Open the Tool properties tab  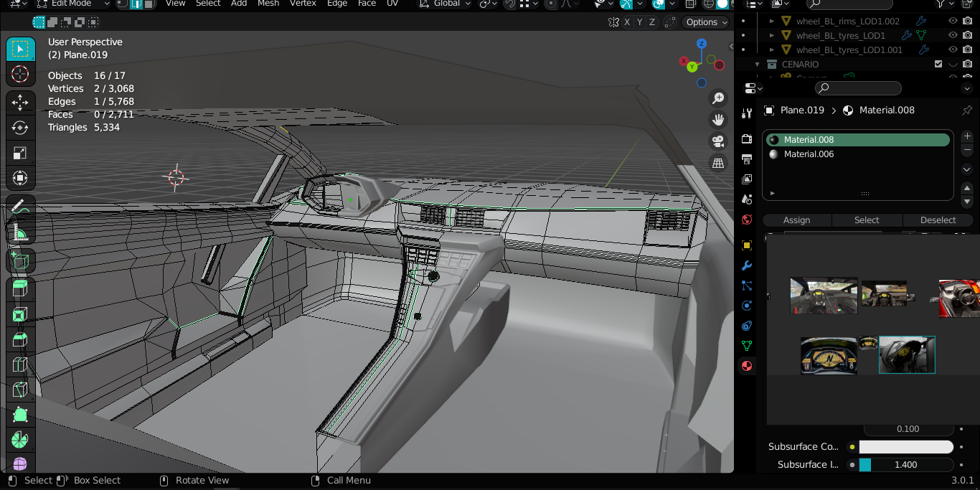[x=747, y=113]
